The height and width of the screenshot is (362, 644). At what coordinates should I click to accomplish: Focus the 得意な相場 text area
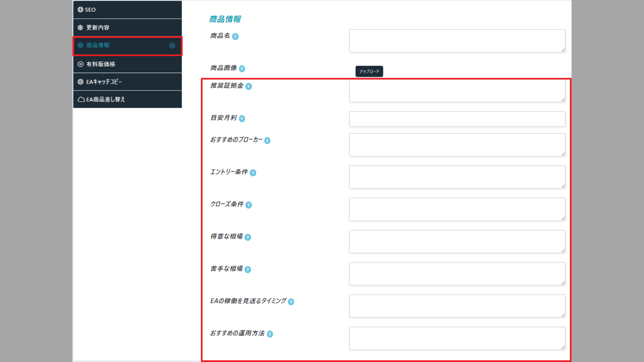[x=457, y=242]
